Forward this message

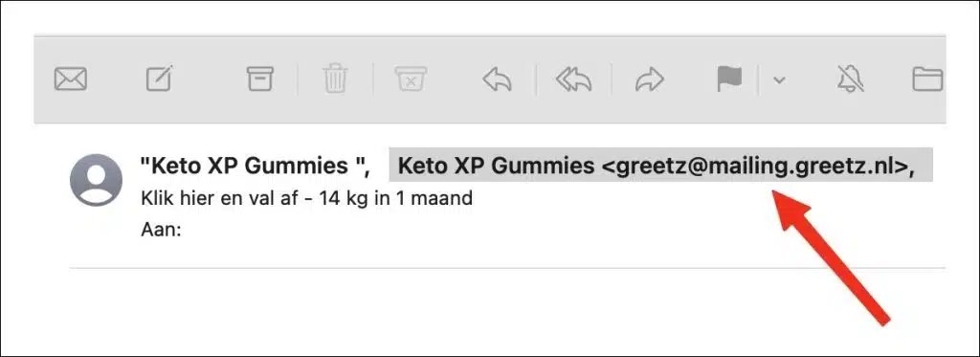650,79
